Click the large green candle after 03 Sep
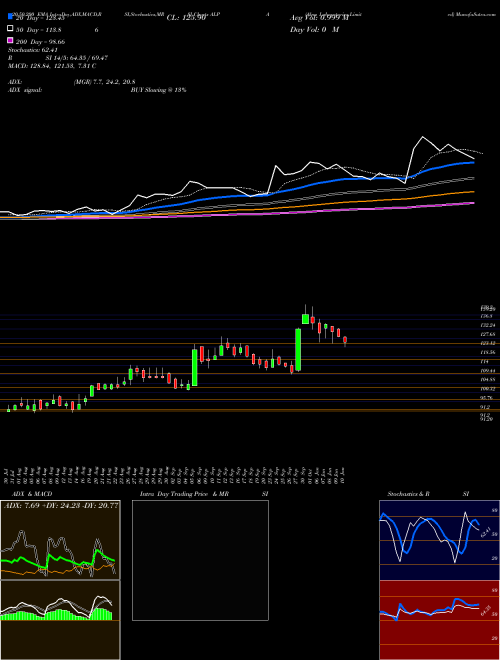The image size is (500, 660). [195, 367]
